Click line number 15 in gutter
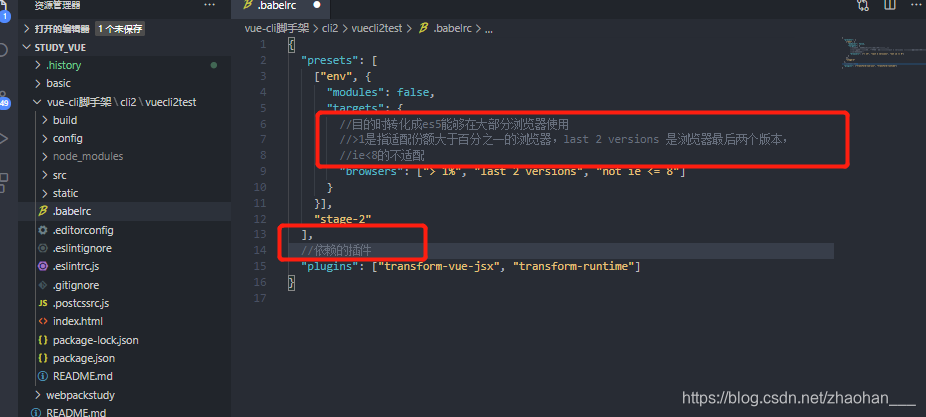The image size is (926, 417). [x=260, y=266]
